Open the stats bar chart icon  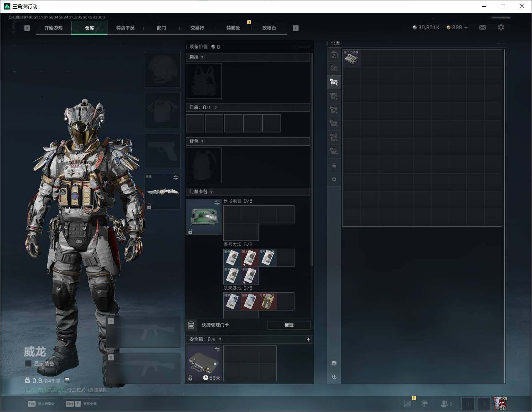tap(408, 404)
